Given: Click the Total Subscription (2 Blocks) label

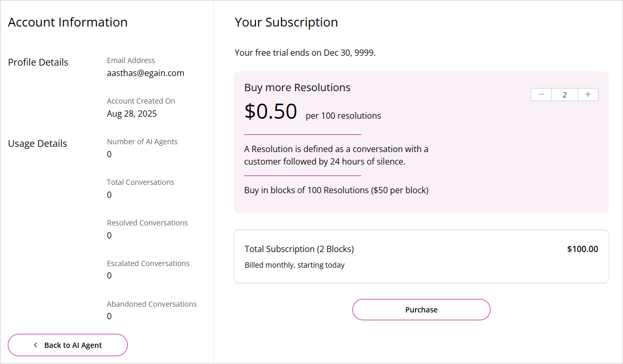Looking at the screenshot, I should 299,249.
